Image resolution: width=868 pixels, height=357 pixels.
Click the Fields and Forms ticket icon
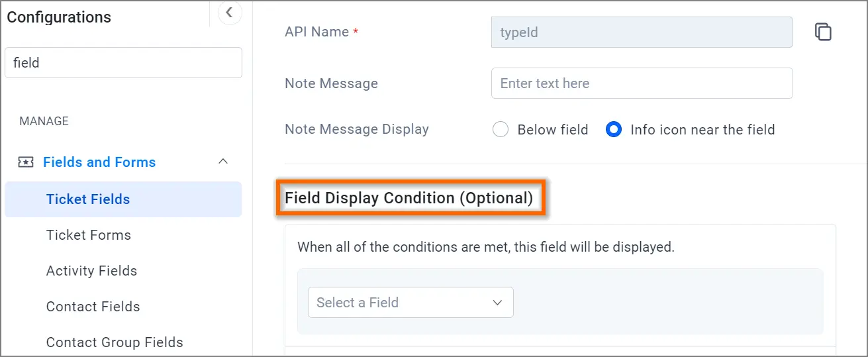pos(26,162)
